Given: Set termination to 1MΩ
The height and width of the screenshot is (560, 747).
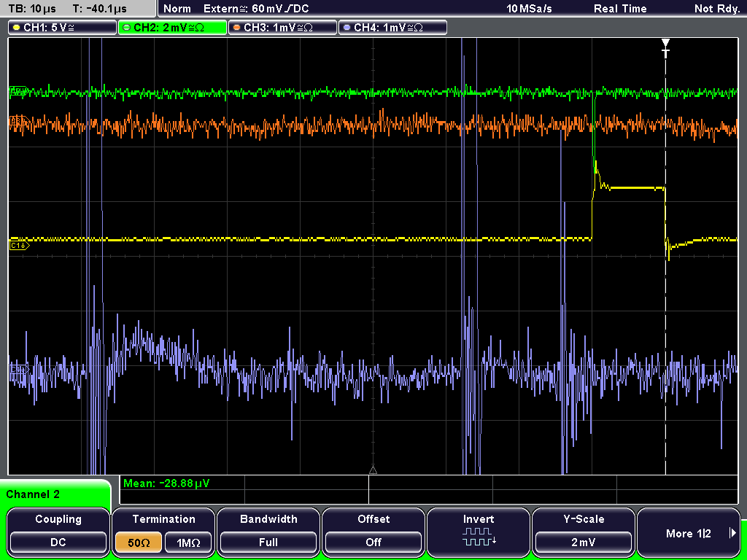Looking at the screenshot, I should 188,542.
